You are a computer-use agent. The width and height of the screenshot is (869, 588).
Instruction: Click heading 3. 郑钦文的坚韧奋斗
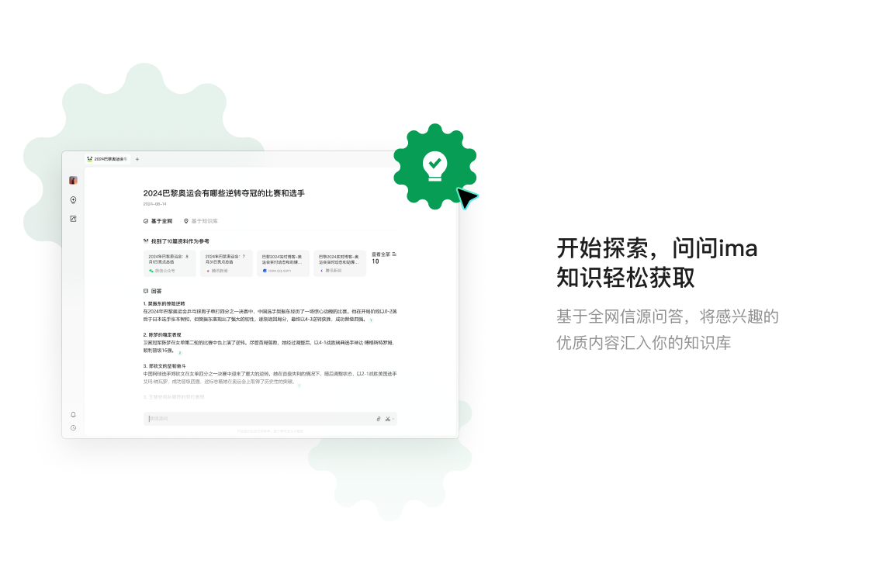pyautogui.click(x=164, y=366)
